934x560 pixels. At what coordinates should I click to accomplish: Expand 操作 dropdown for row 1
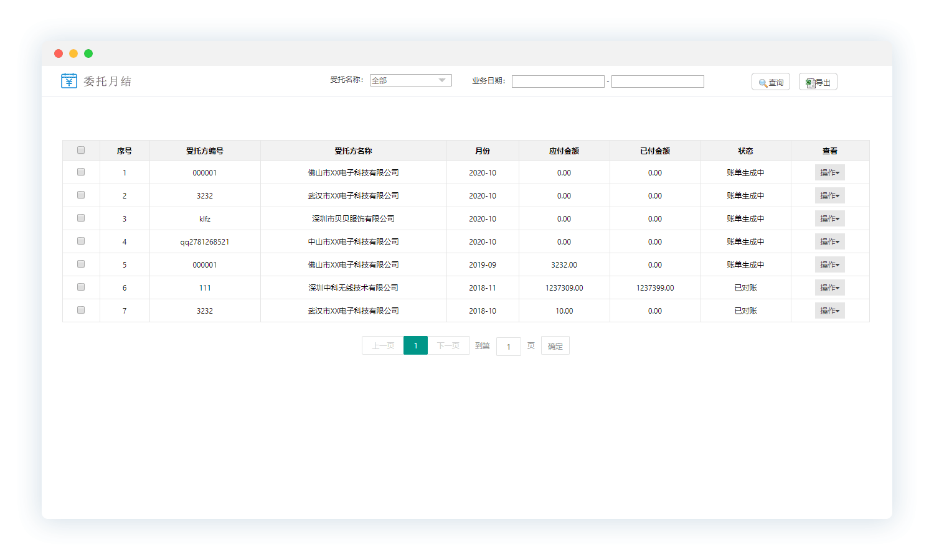(x=829, y=173)
